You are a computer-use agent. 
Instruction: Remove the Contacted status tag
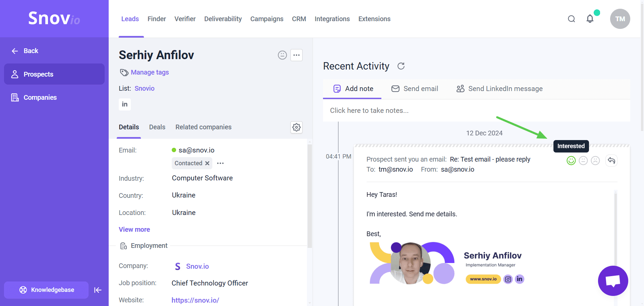(207, 163)
